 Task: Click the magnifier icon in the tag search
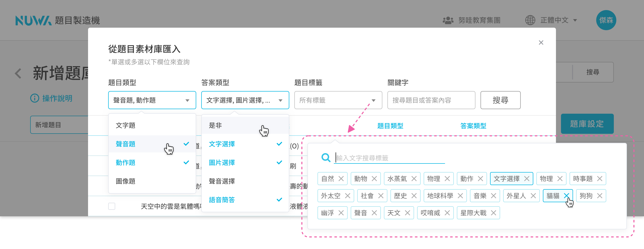[x=326, y=158]
